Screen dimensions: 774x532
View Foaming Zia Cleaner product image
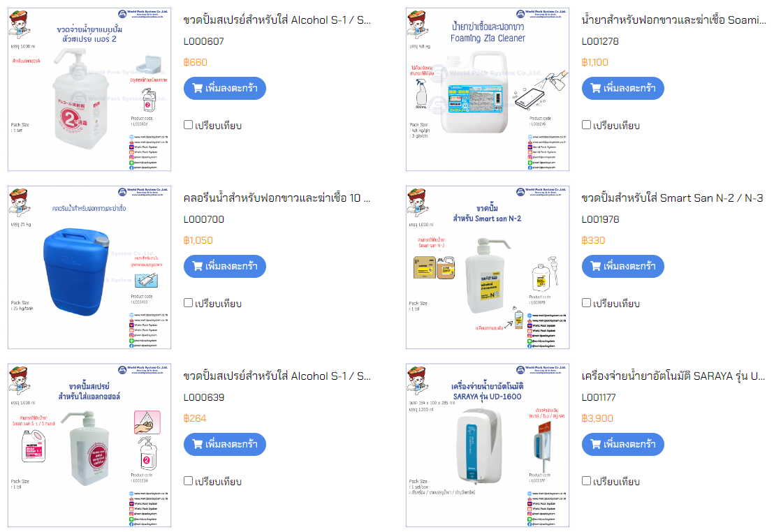click(x=488, y=89)
